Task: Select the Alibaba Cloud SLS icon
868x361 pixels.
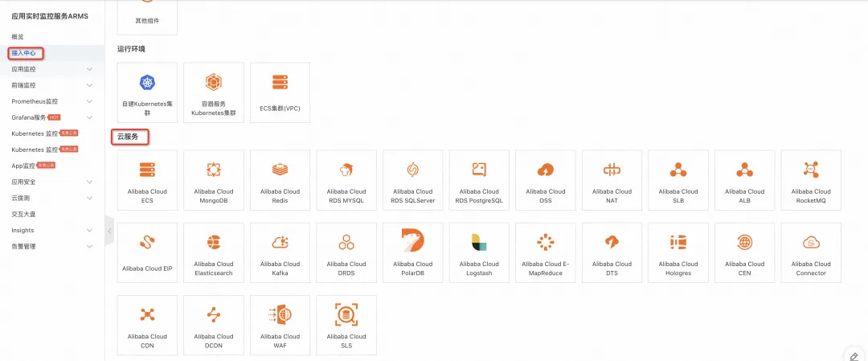Action: click(x=346, y=314)
